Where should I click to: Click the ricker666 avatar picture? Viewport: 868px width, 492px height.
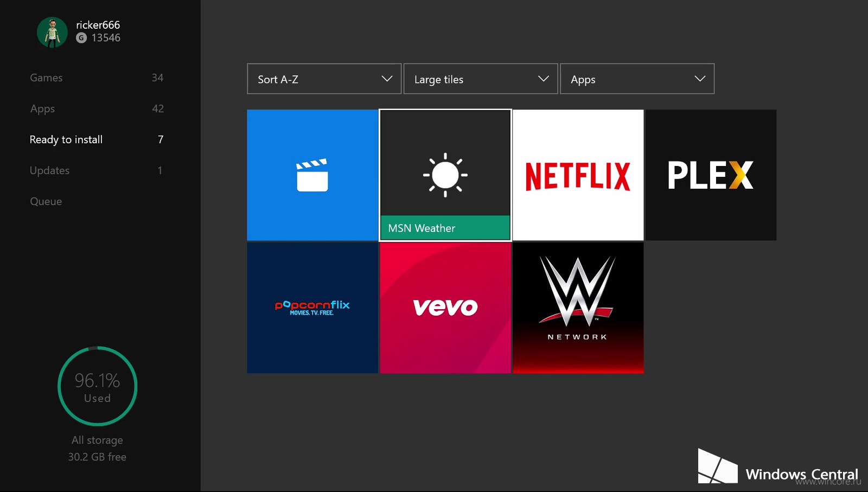52,32
